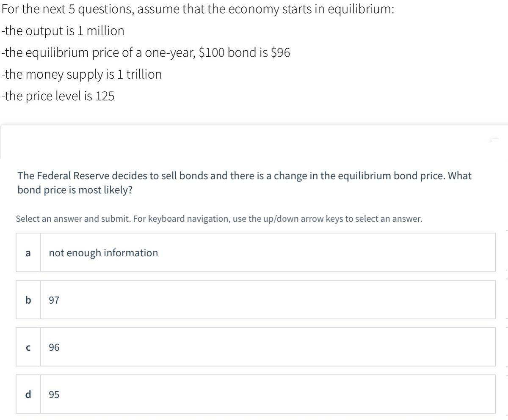The height and width of the screenshot is (420, 508).
Task: Click the 'output is 1 million' line
Action: (x=63, y=30)
